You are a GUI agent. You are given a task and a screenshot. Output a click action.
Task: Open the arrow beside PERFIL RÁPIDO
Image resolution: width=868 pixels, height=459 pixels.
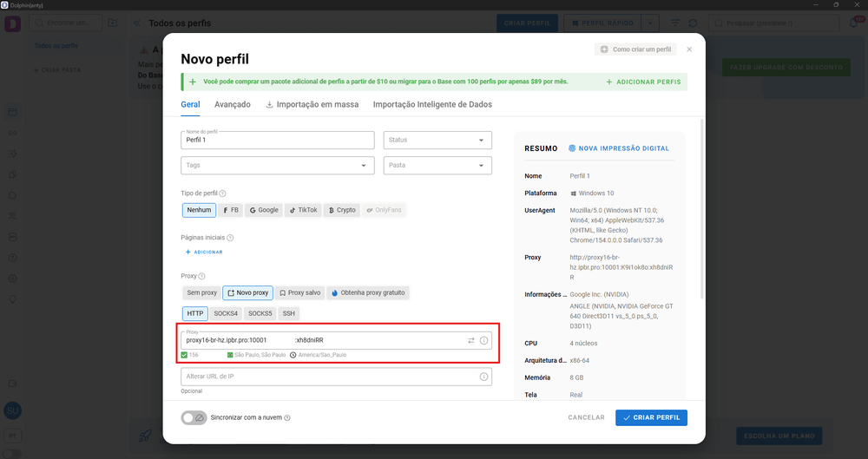point(650,23)
